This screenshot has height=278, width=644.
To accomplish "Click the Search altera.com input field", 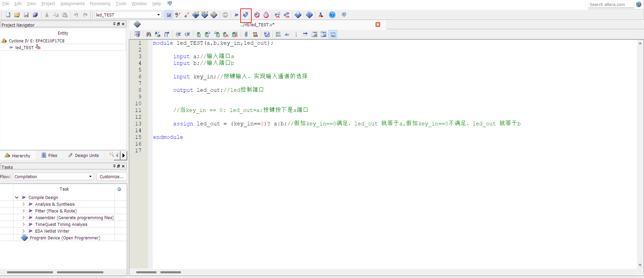I will 611,4.
